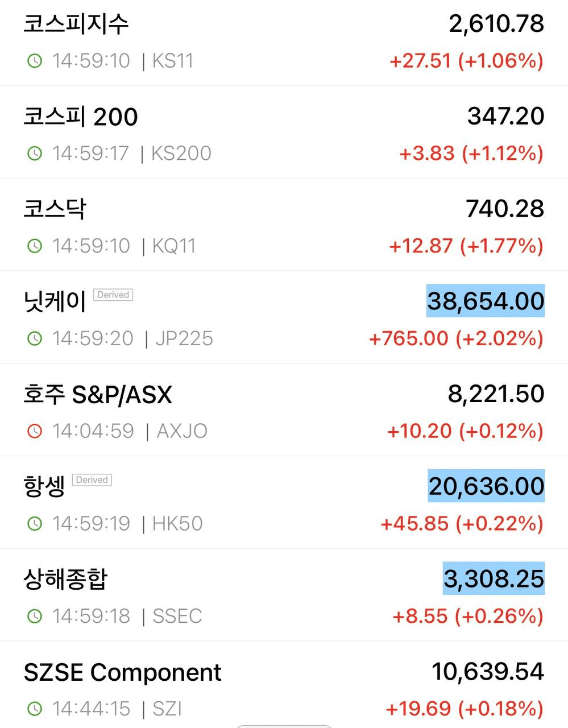The image size is (568, 728).
Task: Tap the red clock icon beside AXJO
Action: click(35, 431)
